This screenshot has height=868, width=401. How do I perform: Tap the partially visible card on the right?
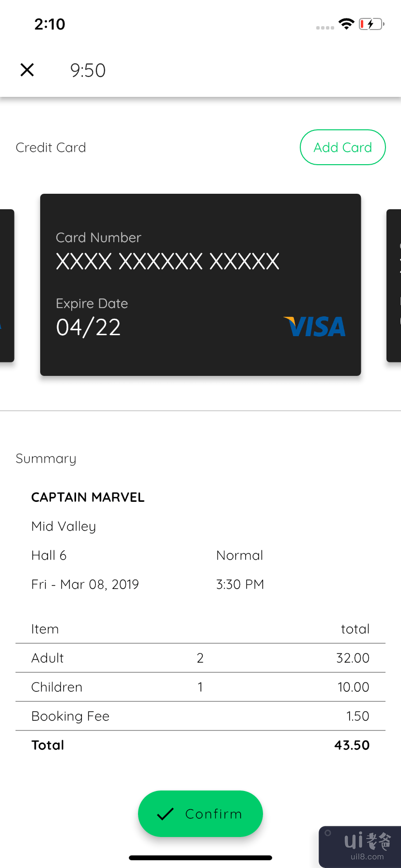(394, 286)
